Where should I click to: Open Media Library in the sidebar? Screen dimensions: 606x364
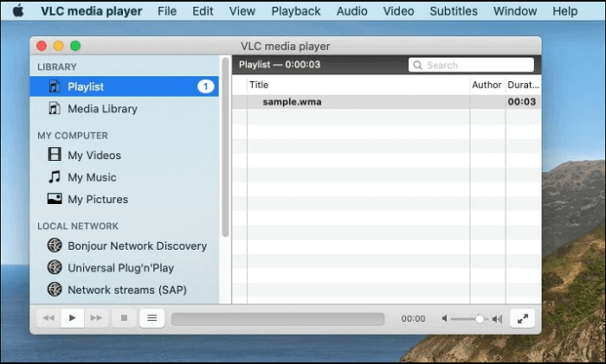[x=102, y=109]
